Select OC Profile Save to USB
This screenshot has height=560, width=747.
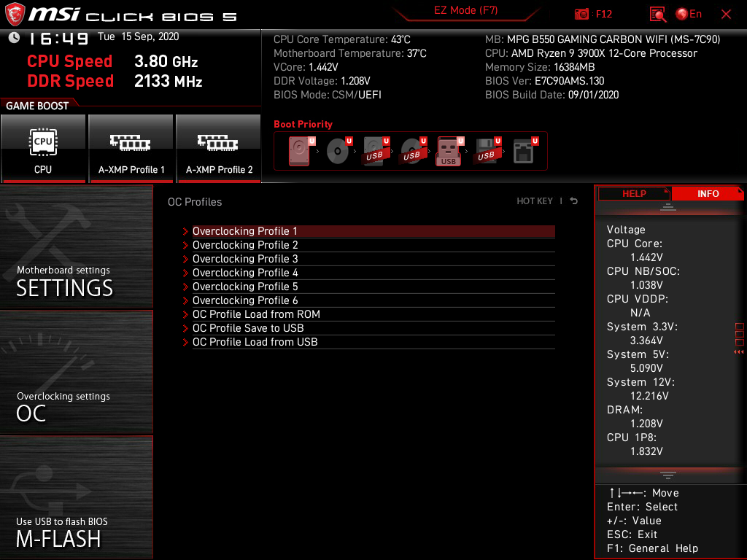(373, 328)
